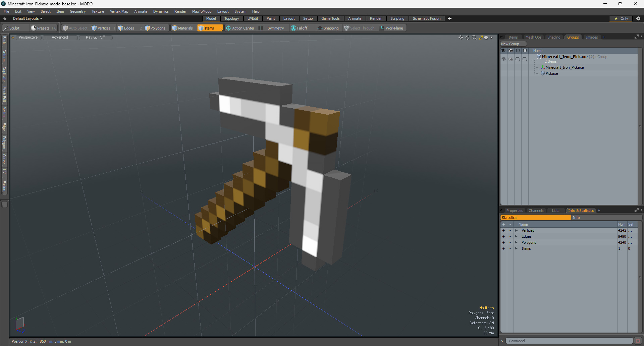644x346 pixels.
Task: Click Minecraft_Iron_Pickaxe locator axis icon
Action: point(543,67)
